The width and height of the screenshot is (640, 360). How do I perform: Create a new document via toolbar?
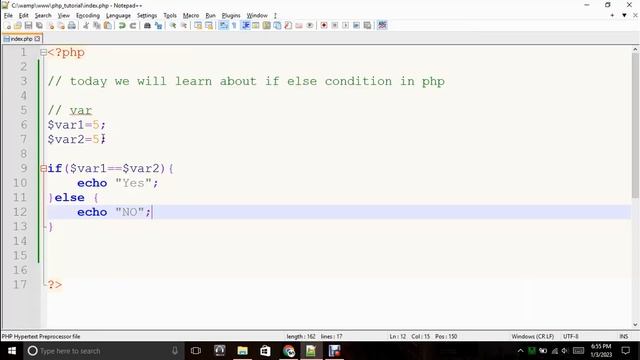[x=8, y=26]
